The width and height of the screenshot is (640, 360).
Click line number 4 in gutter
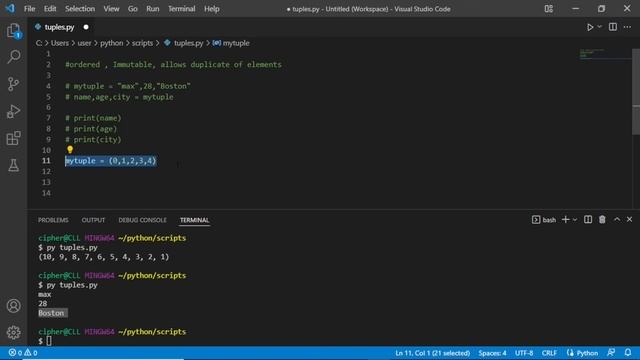pyautogui.click(x=48, y=86)
